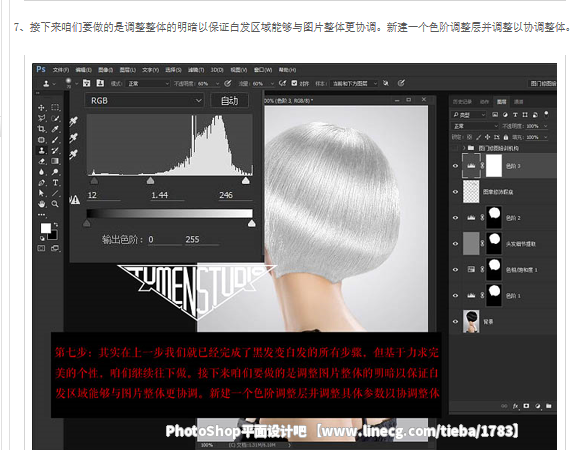
Task: Open layer Opacity 100% dropdown
Action: point(545,126)
